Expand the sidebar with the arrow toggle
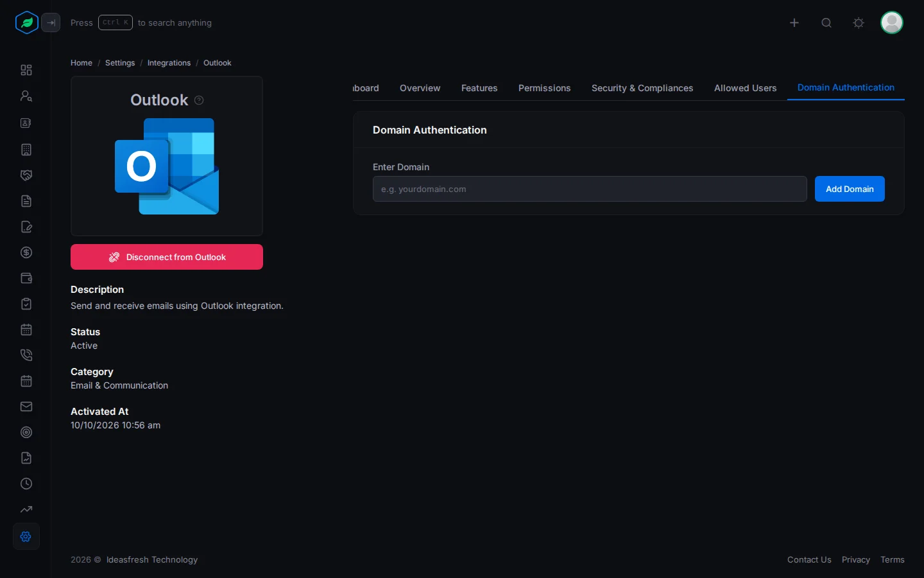This screenshot has width=924, height=578. pos(51,22)
